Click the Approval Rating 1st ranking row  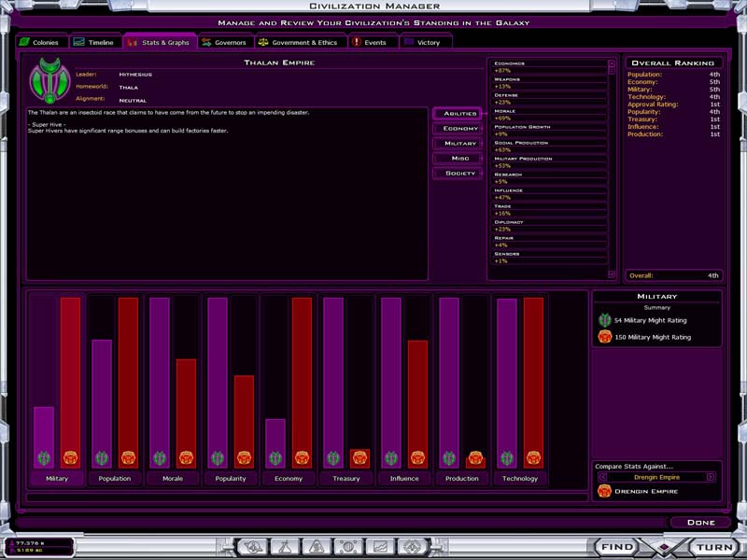673,105
